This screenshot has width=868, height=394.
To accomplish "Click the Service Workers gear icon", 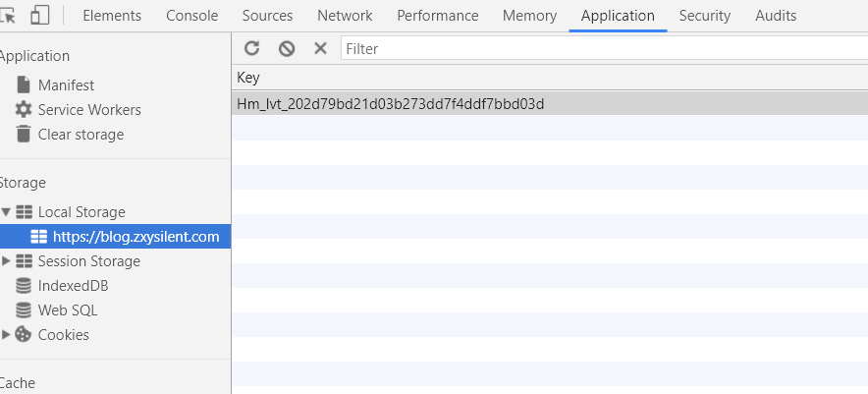I will [x=24, y=109].
